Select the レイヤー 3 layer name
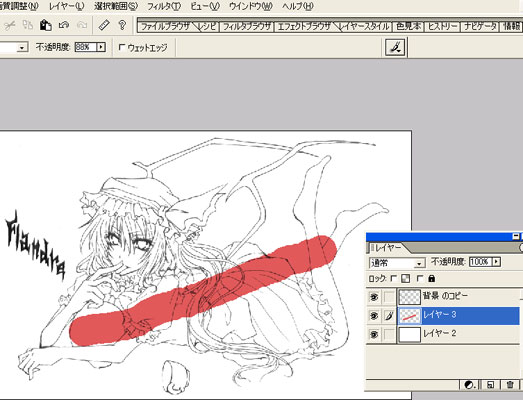Screen dimensions: 523x400 coord(439,315)
